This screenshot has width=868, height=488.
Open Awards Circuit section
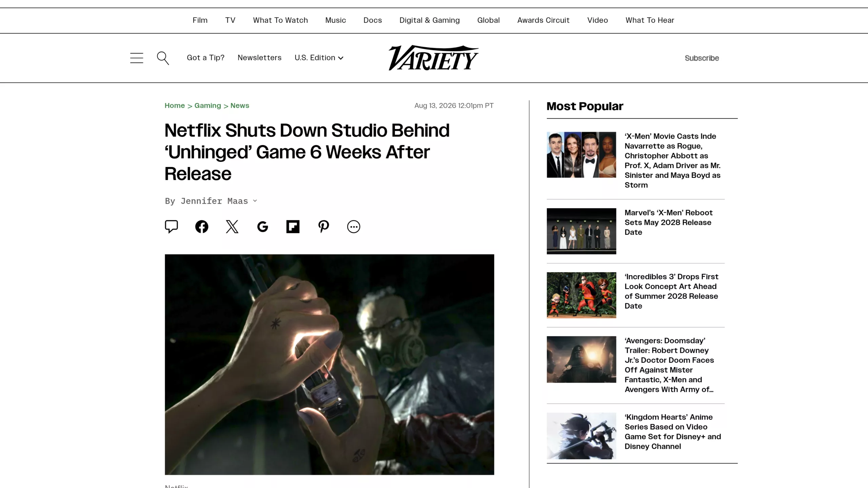pyautogui.click(x=544, y=20)
